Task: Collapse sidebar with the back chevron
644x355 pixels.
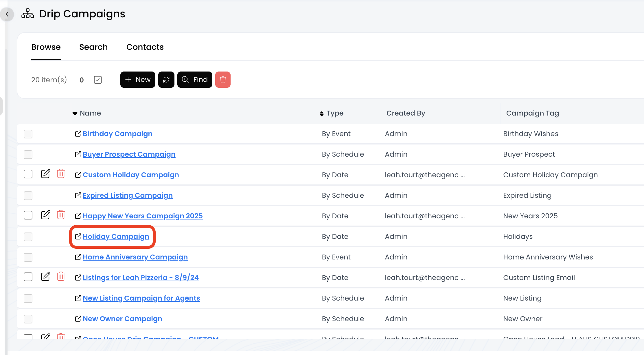Action: tap(7, 14)
